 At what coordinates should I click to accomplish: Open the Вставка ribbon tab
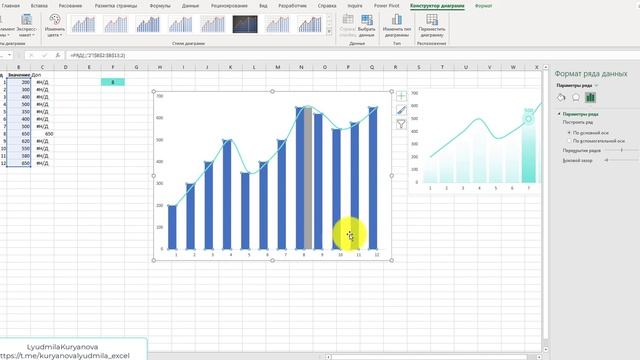[x=39, y=6]
